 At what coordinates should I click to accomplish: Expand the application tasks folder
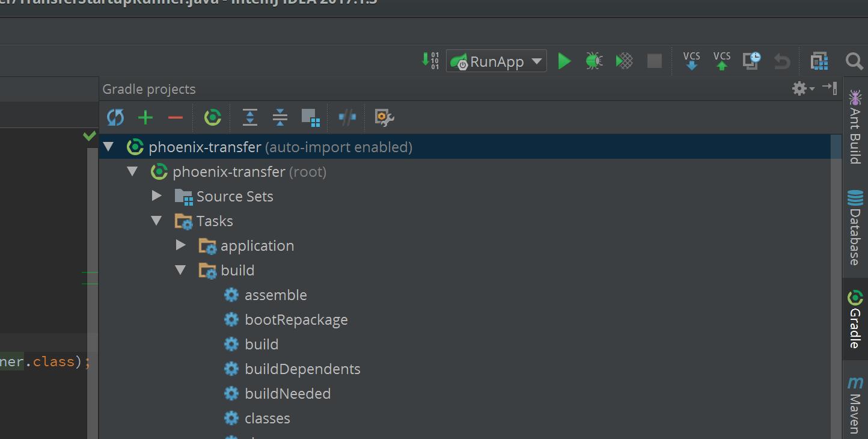(x=181, y=245)
